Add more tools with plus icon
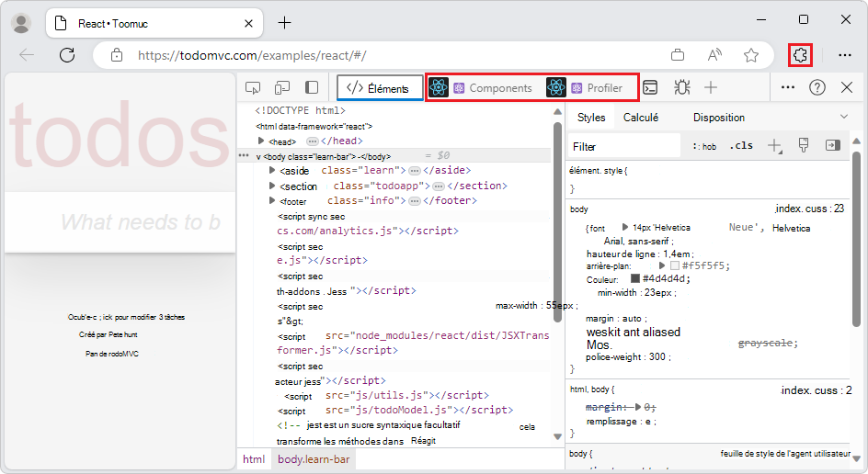This screenshot has width=868, height=474. (x=711, y=87)
